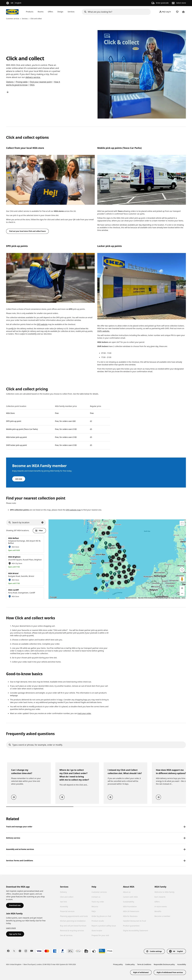
Task: Open arrow on 'Can I change my collection time-slot' card
Action: point(14,797)
